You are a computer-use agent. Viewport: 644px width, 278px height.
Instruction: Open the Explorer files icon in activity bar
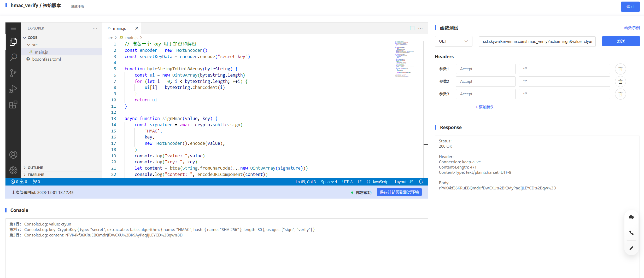coord(13,42)
